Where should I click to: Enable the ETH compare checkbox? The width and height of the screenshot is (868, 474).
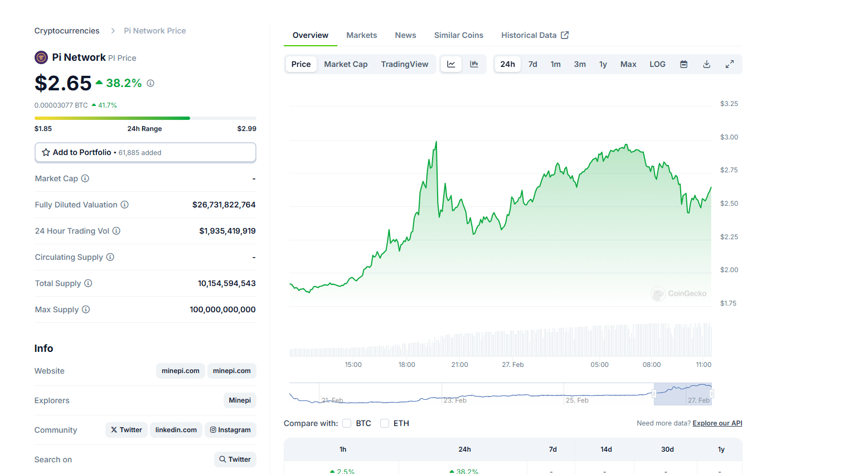(385, 423)
